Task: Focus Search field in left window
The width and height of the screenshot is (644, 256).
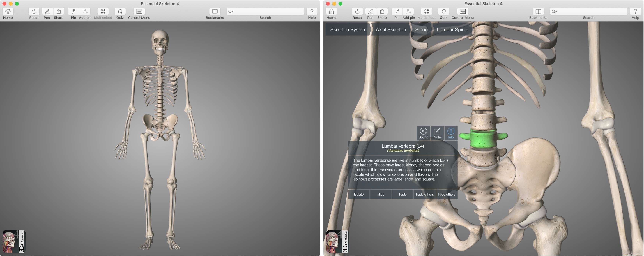Action: (x=265, y=11)
